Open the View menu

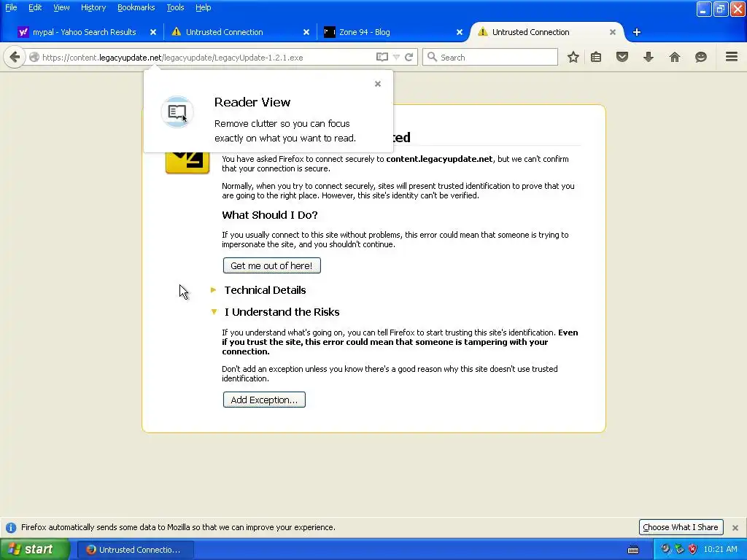pyautogui.click(x=61, y=7)
